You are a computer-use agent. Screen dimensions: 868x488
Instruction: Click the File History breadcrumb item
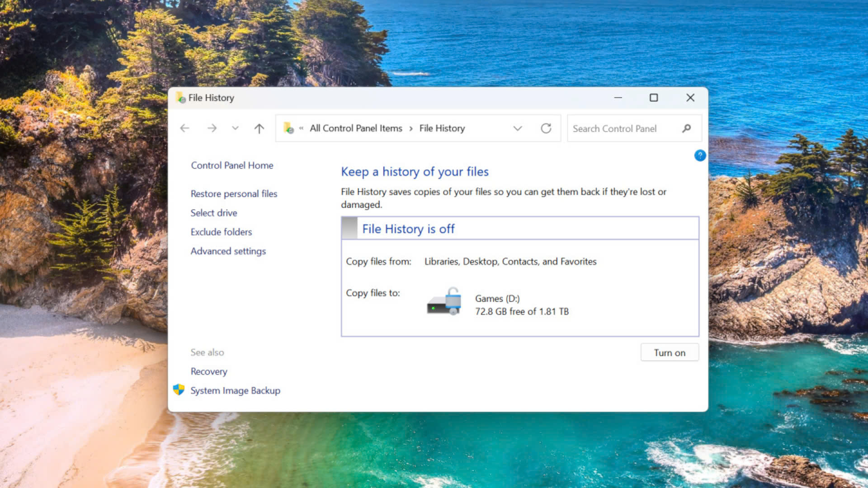[442, 128]
